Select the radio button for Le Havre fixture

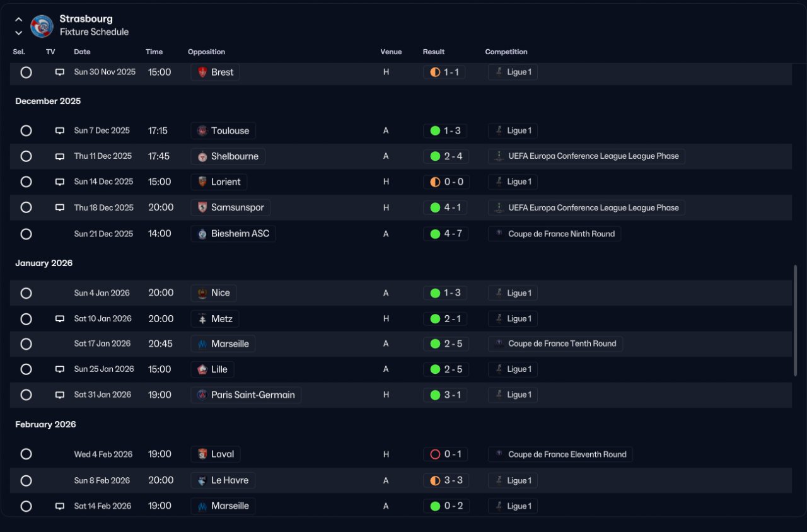[26, 480]
